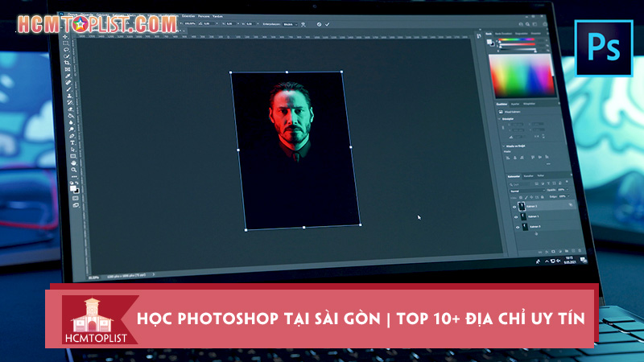Viewport: 644px width, 362px height.
Task: Expand status bar info arrow at bottom
Action: 154,274
